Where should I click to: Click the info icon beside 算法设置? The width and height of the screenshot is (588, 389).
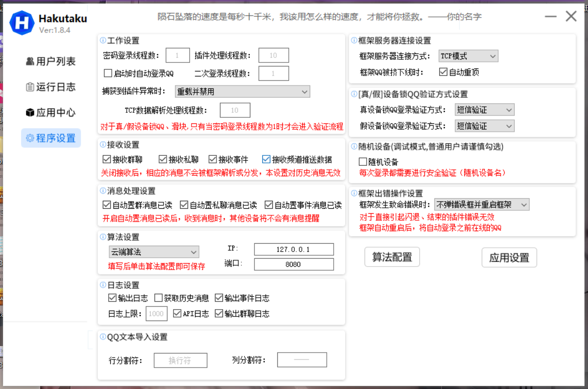click(x=104, y=237)
